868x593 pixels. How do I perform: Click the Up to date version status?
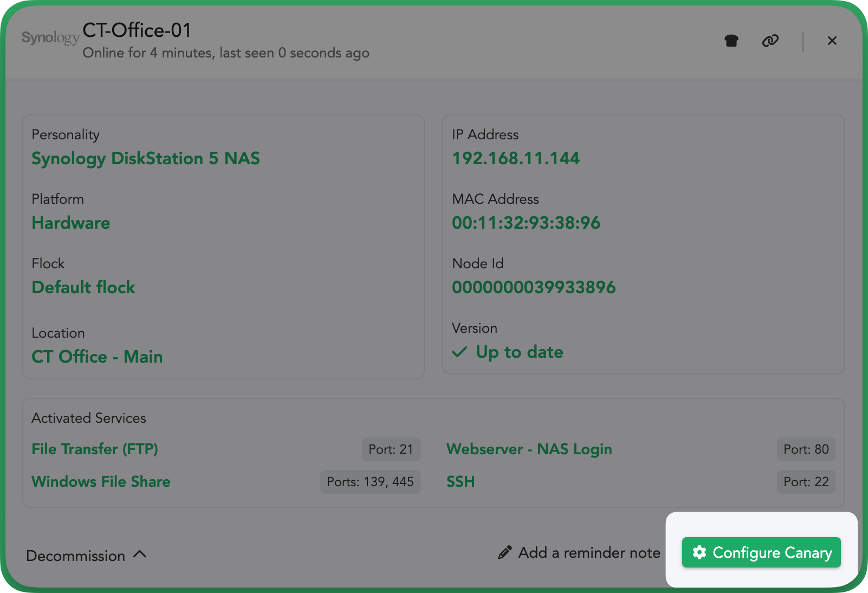[520, 352]
